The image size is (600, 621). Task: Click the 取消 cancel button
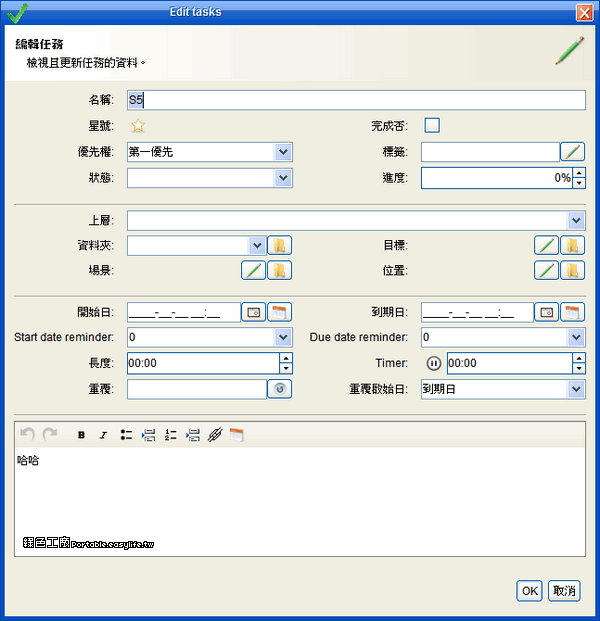point(564,591)
